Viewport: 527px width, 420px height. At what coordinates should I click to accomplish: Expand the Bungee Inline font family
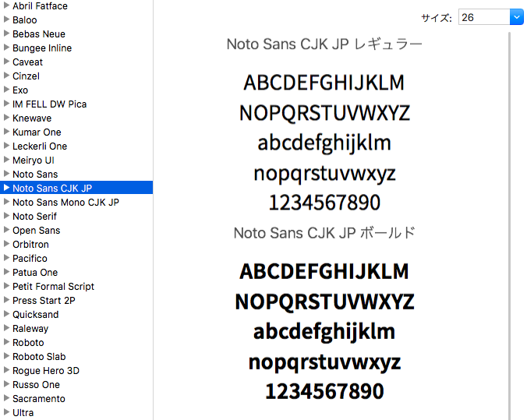[6, 48]
